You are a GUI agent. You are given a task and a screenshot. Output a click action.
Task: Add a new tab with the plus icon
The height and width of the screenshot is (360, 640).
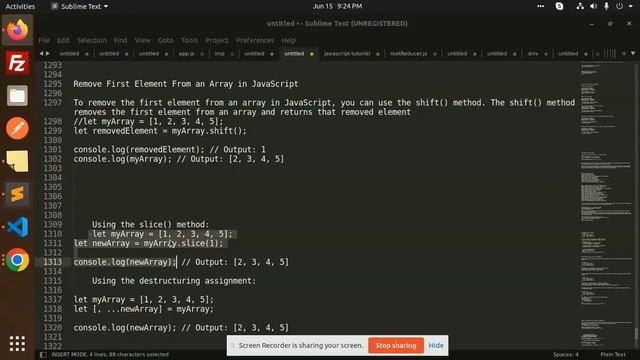[x=624, y=53]
